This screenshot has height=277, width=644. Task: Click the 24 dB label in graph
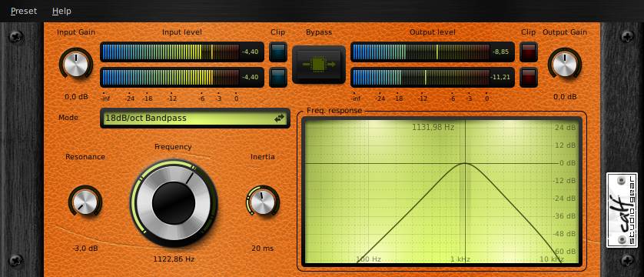(565, 128)
